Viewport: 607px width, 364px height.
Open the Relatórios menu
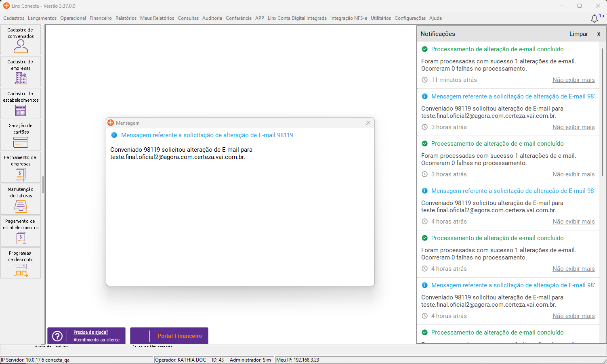[x=126, y=18]
